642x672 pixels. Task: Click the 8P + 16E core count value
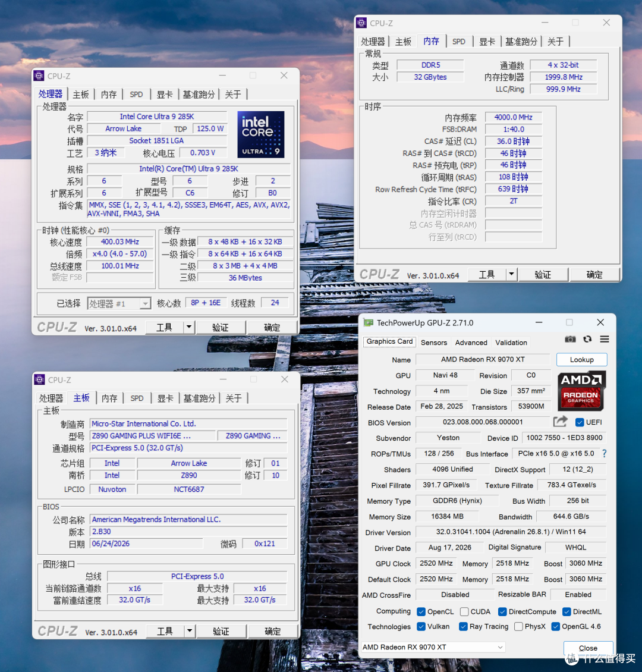pyautogui.click(x=206, y=303)
